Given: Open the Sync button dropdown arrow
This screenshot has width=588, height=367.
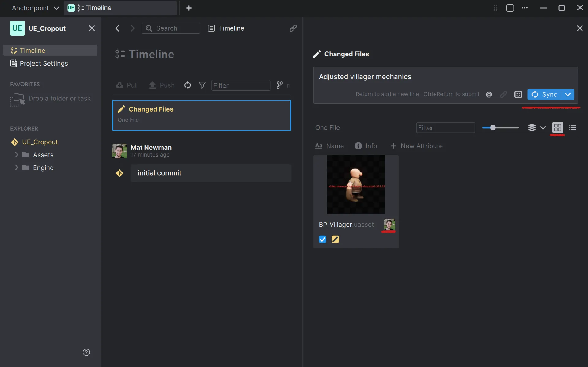Looking at the screenshot, I should click(x=568, y=94).
